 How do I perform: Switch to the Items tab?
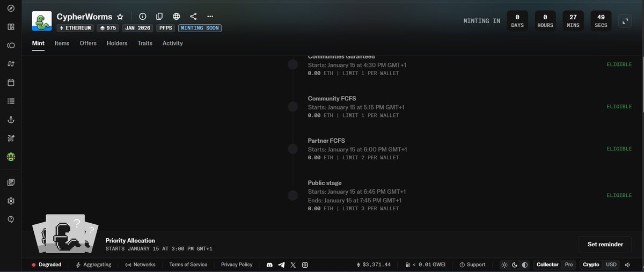pos(62,43)
